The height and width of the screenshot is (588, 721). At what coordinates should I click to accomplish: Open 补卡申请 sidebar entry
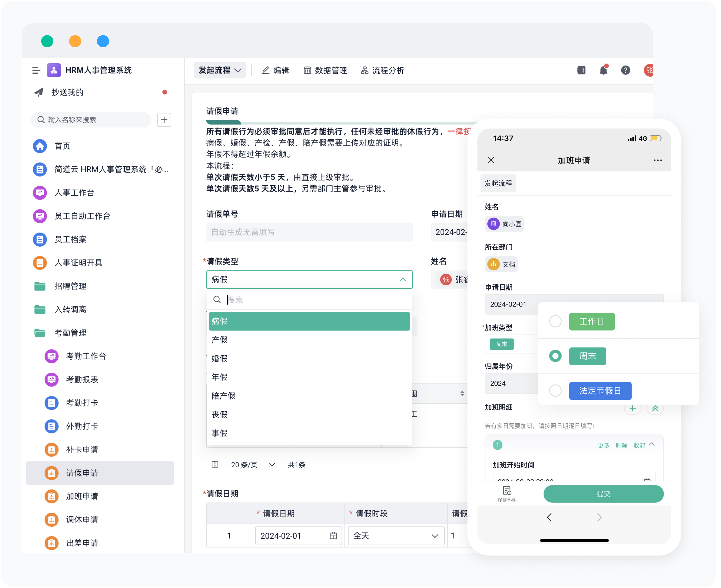(x=82, y=450)
